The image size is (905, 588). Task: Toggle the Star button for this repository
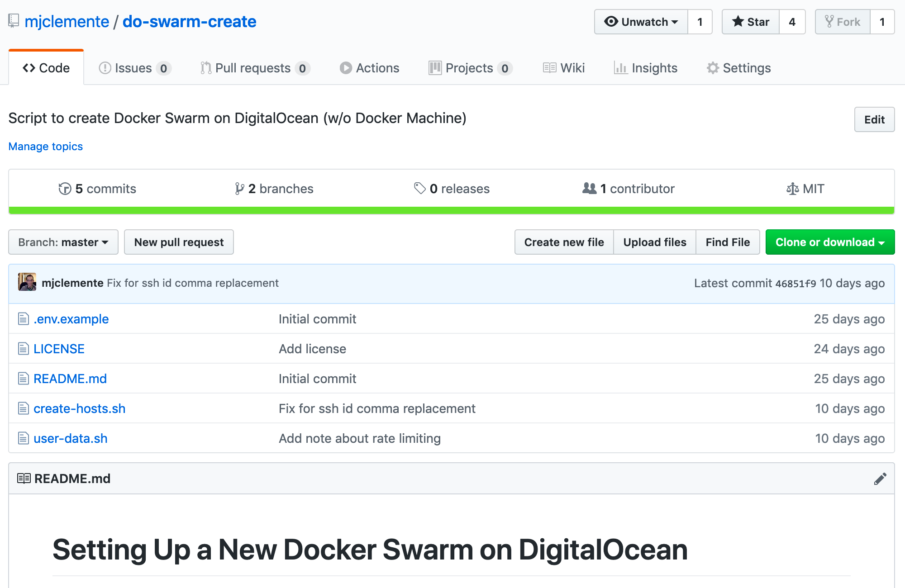click(x=750, y=22)
